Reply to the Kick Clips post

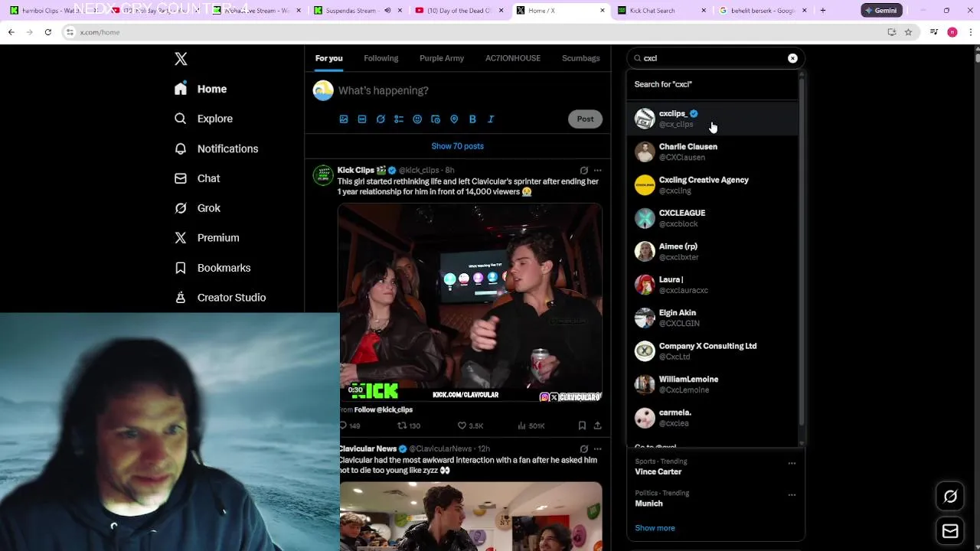click(349, 425)
